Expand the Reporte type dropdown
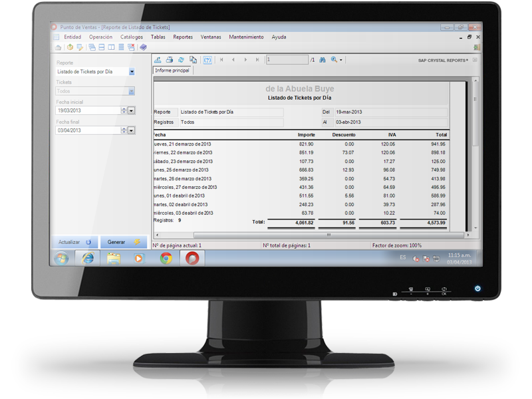This screenshot has width=532, height=399. [132, 72]
